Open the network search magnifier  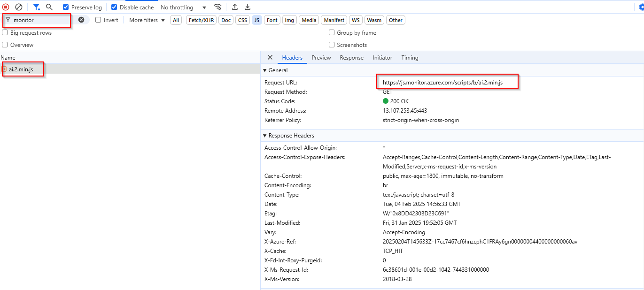pyautogui.click(x=49, y=7)
